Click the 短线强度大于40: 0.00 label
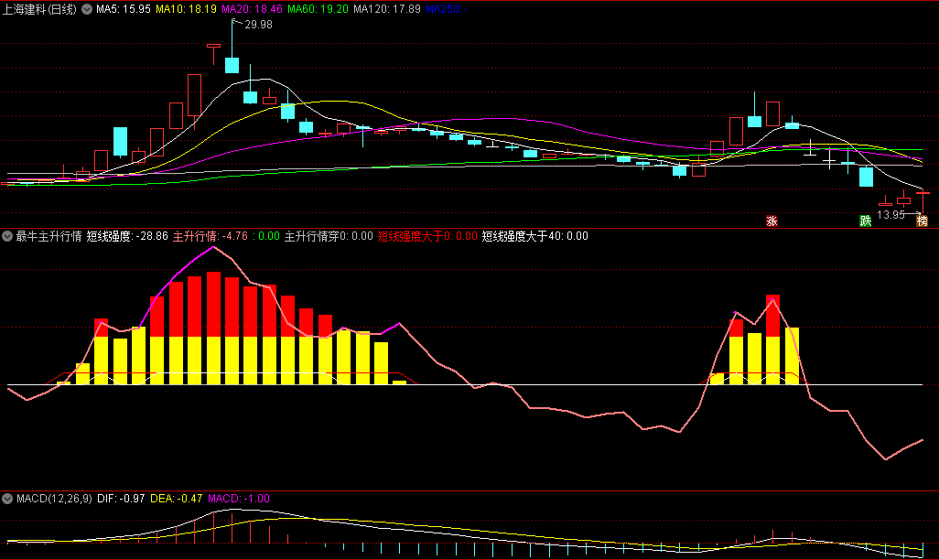 click(x=535, y=236)
